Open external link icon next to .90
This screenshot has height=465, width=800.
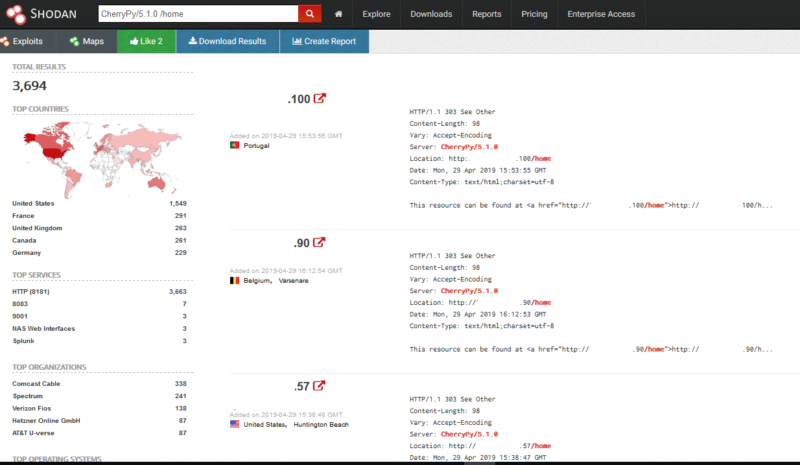pyautogui.click(x=319, y=242)
